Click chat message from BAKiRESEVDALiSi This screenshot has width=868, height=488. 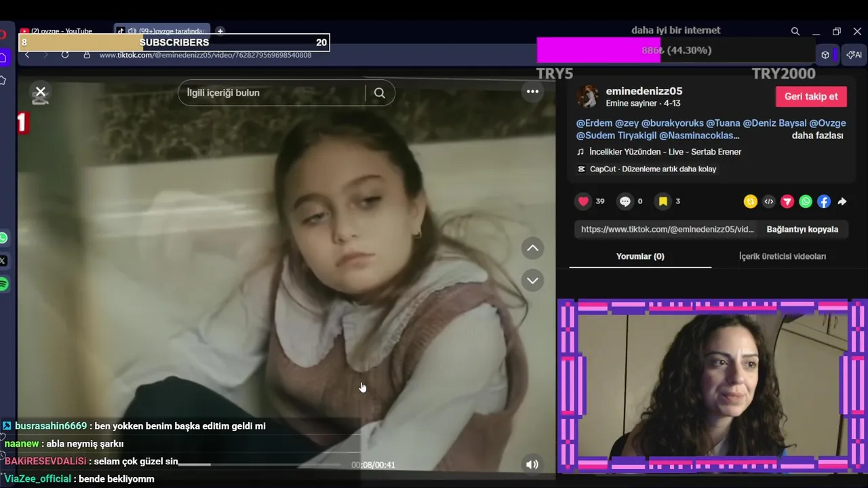click(91, 462)
